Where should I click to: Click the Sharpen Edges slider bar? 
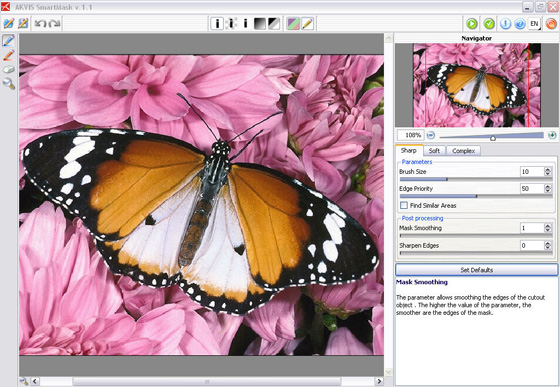click(x=476, y=253)
